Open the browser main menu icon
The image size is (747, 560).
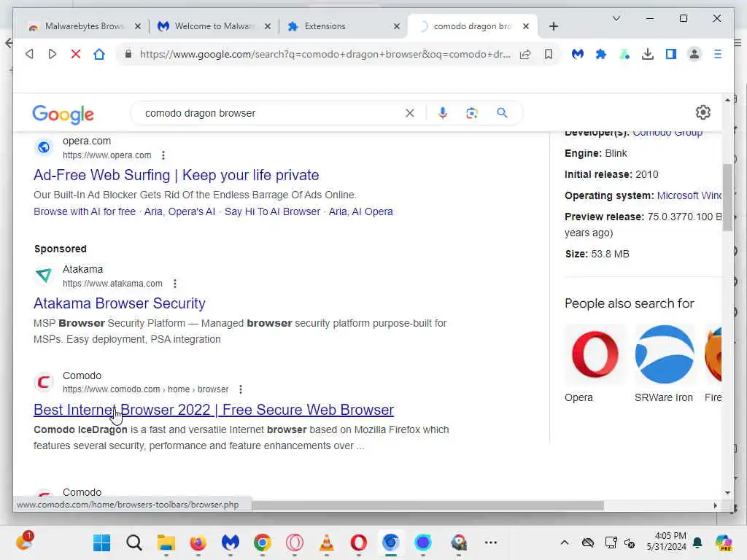coord(718,54)
